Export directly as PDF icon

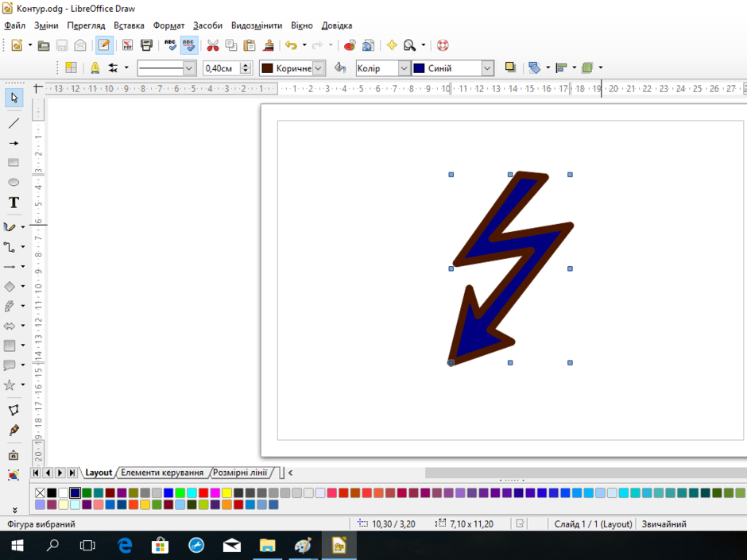pyautogui.click(x=128, y=45)
